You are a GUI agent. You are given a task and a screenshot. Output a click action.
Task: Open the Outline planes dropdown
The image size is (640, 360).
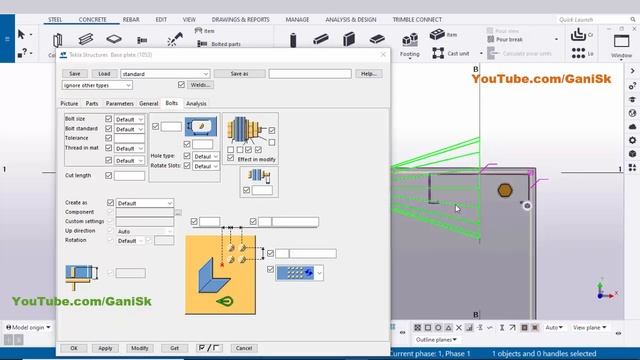436,340
